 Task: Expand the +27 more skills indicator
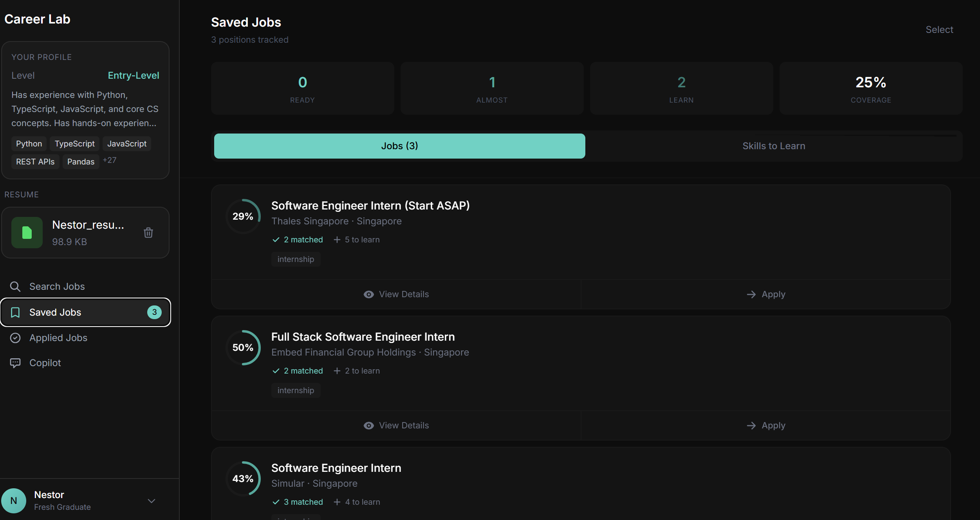pos(110,160)
